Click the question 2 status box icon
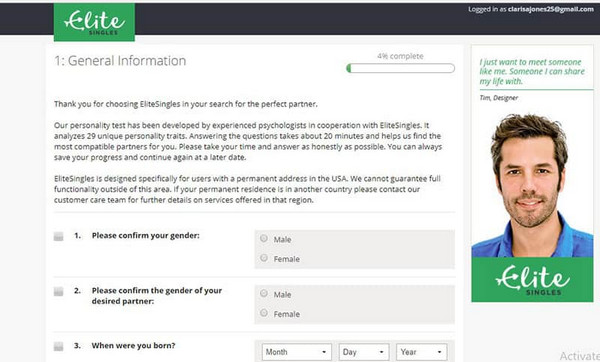The height and width of the screenshot is (362, 600). [x=59, y=291]
